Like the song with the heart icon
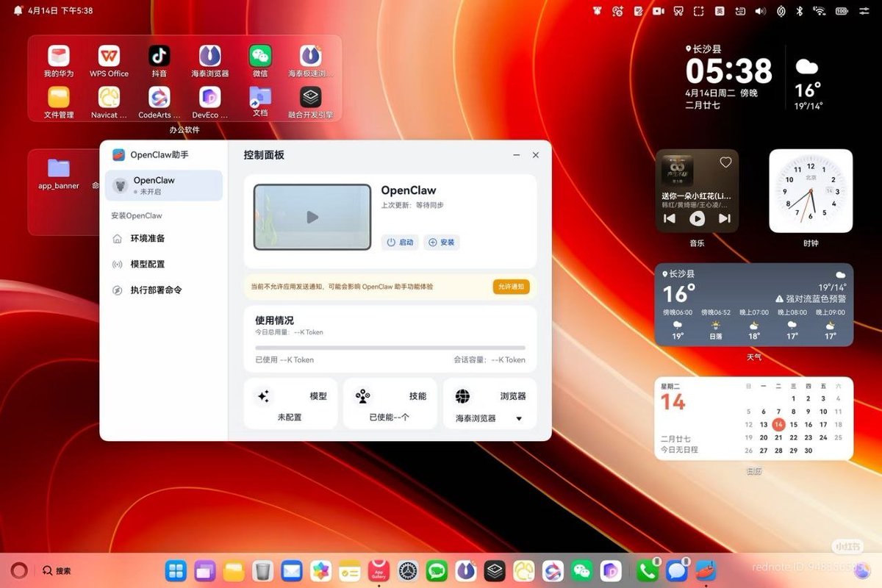Screen dimensions: 882x588 tap(725, 162)
